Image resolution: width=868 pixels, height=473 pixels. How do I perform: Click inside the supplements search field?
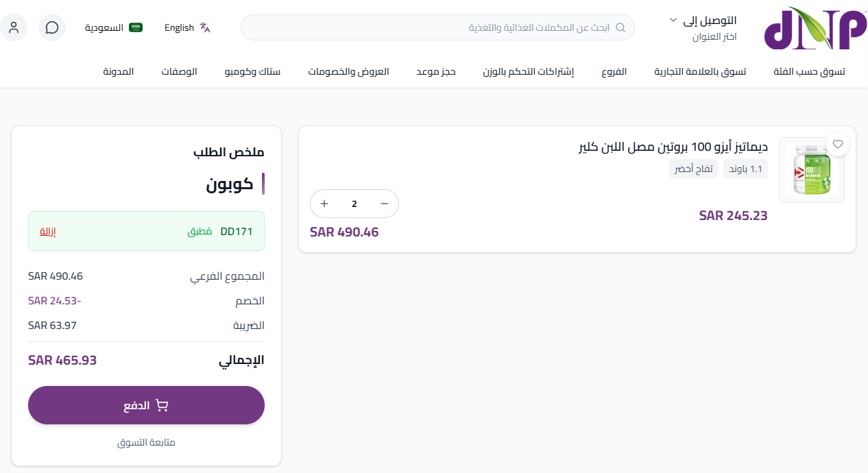coord(480,27)
